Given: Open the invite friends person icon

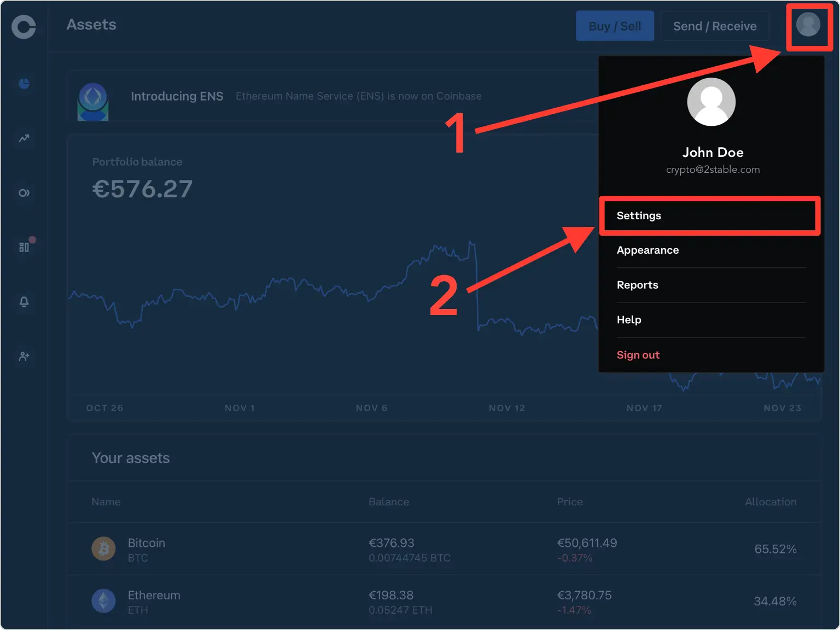Looking at the screenshot, I should pyautogui.click(x=24, y=357).
